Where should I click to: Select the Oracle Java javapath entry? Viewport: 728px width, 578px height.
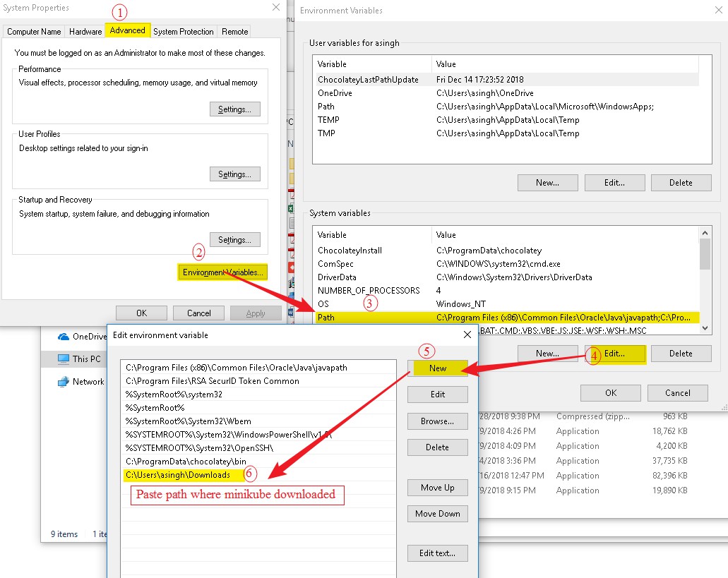pos(258,368)
